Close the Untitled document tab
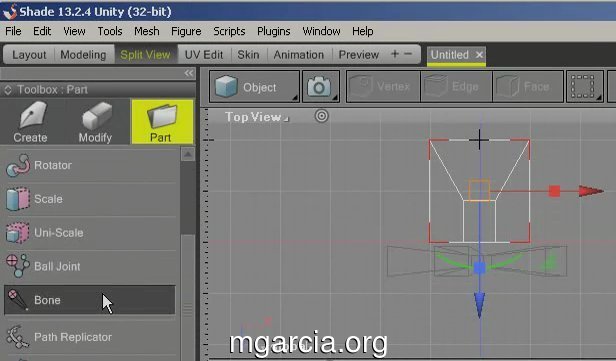This screenshot has width=616, height=361. 479,55
